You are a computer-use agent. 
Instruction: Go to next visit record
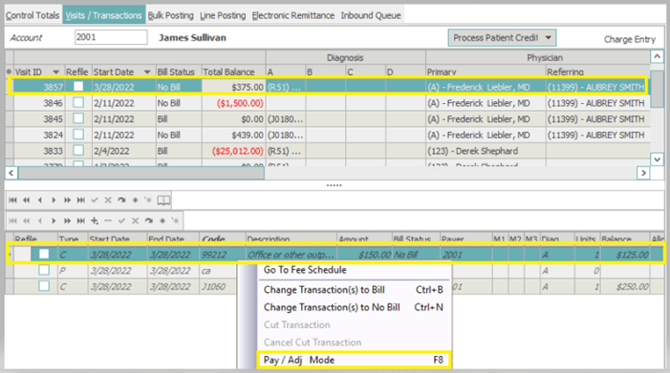(53, 200)
